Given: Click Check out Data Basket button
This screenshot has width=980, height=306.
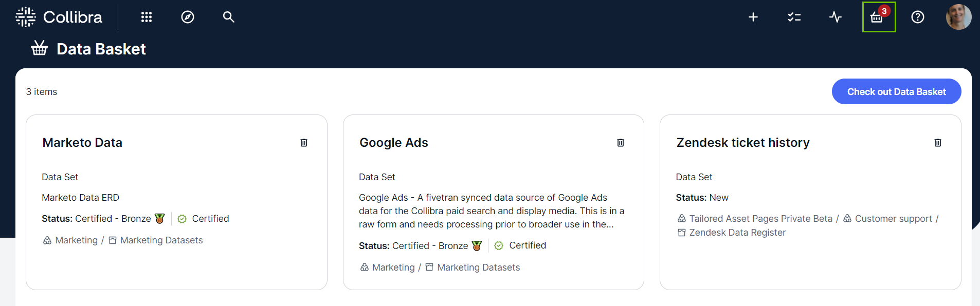Looking at the screenshot, I should pyautogui.click(x=896, y=91).
